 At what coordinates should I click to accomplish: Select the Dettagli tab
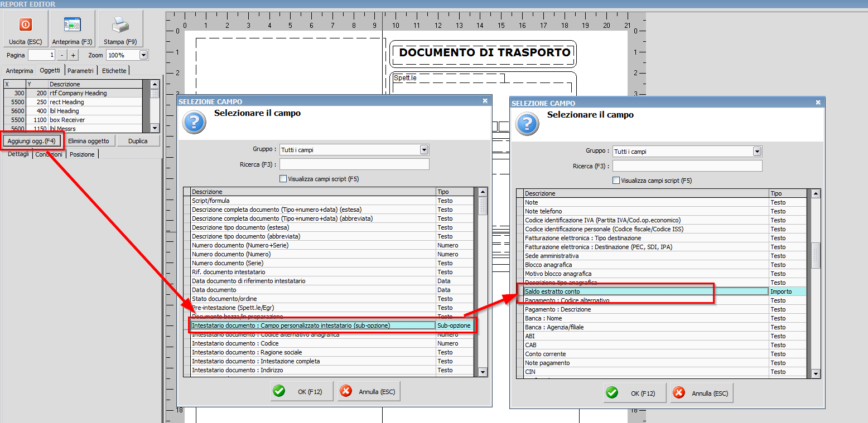point(18,154)
